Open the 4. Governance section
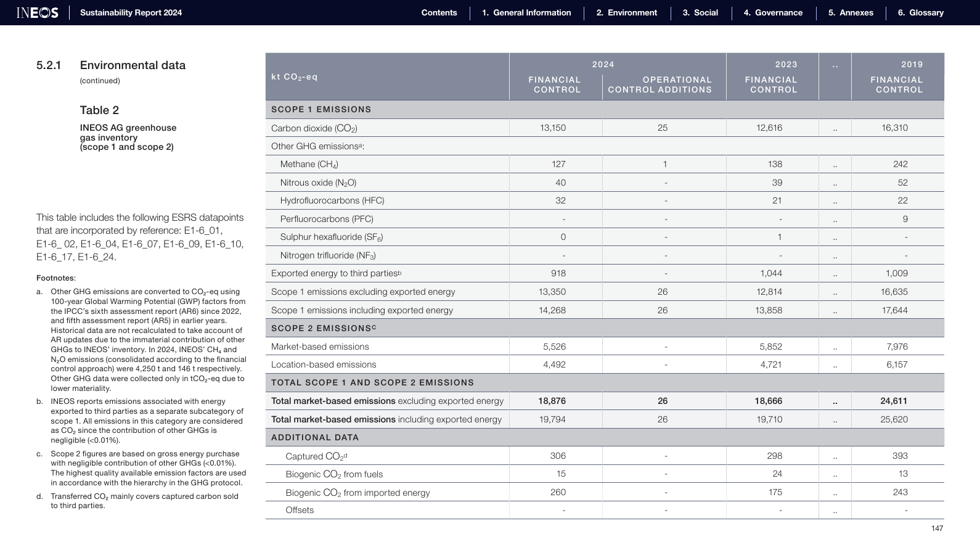Viewport: 980px width, 555px height. pos(773,12)
